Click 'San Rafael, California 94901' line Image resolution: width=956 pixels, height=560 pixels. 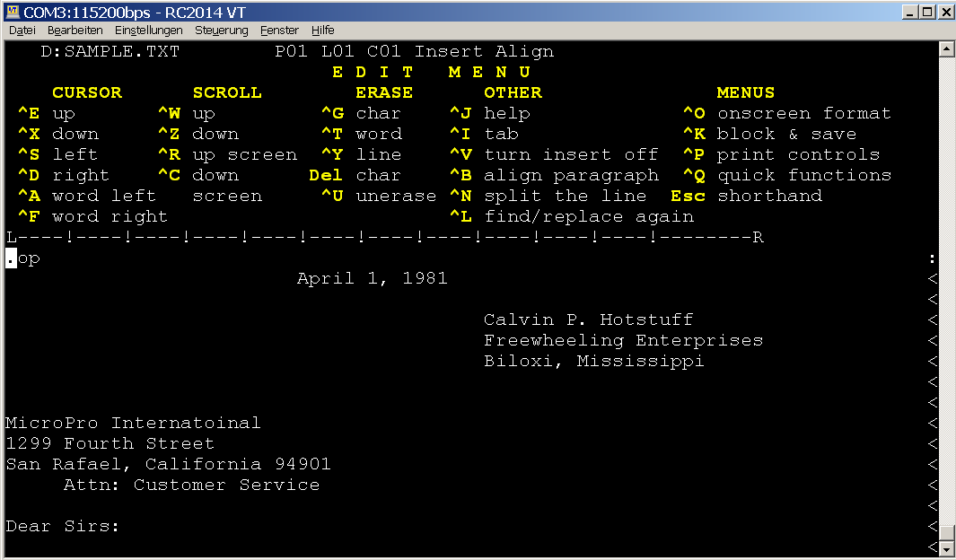point(168,464)
